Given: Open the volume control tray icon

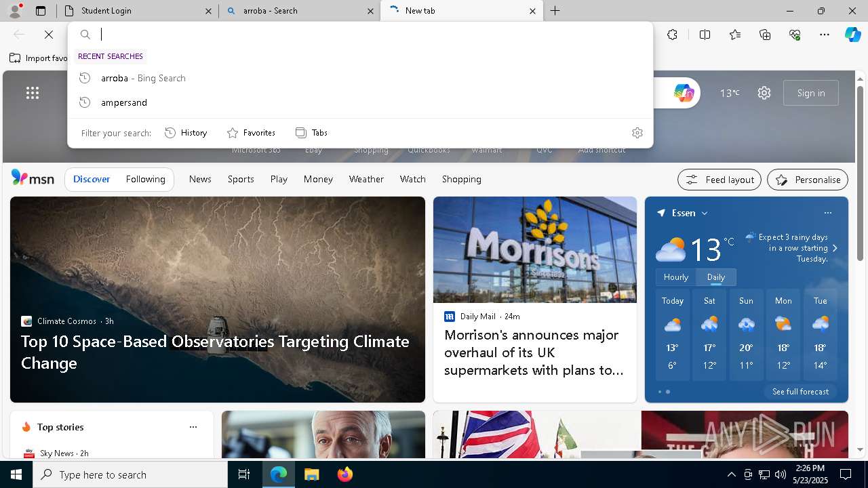Looking at the screenshot, I should pyautogui.click(x=780, y=474).
